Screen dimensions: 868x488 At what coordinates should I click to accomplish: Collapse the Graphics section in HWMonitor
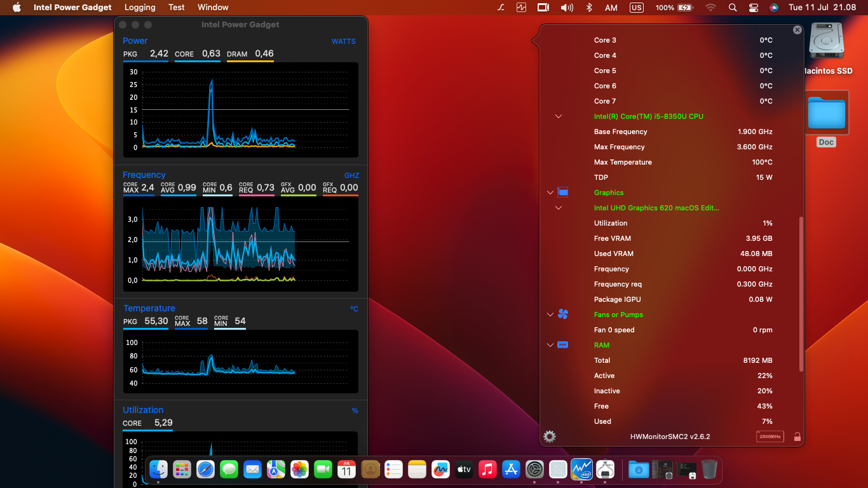[x=549, y=192]
